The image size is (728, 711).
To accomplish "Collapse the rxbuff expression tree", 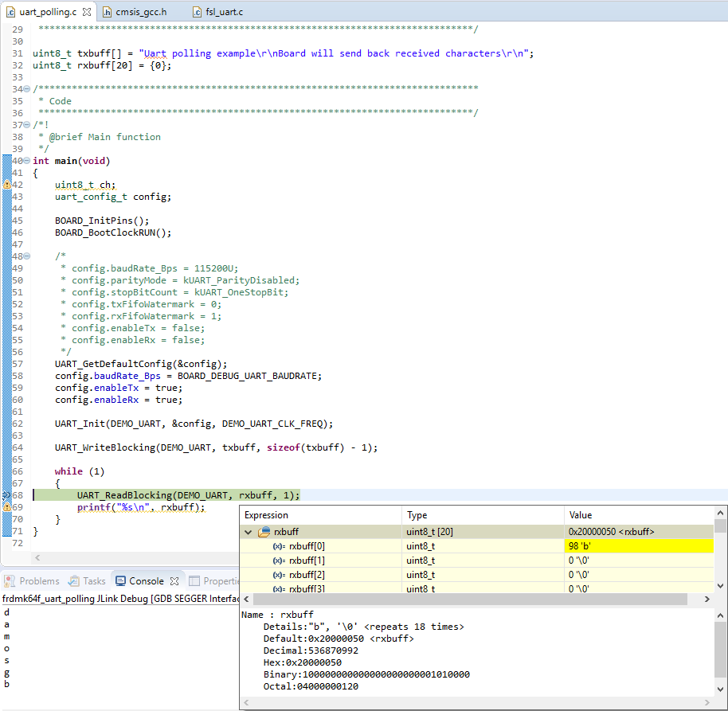I will tap(248, 532).
